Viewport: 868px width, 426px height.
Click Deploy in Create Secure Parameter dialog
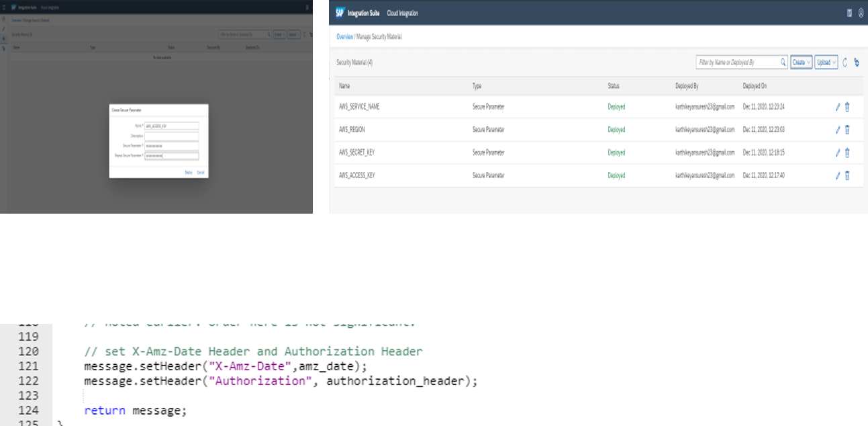(x=189, y=173)
